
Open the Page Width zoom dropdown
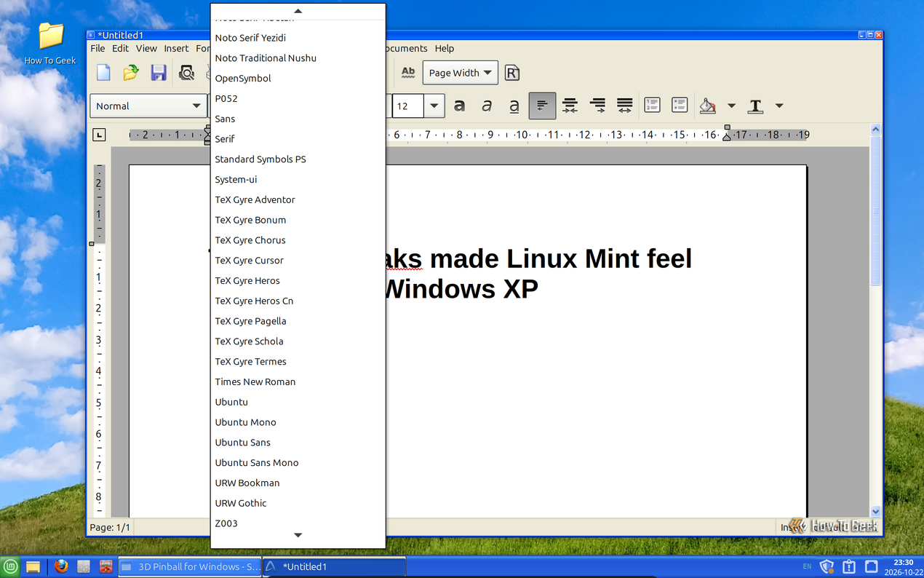pyautogui.click(x=461, y=73)
